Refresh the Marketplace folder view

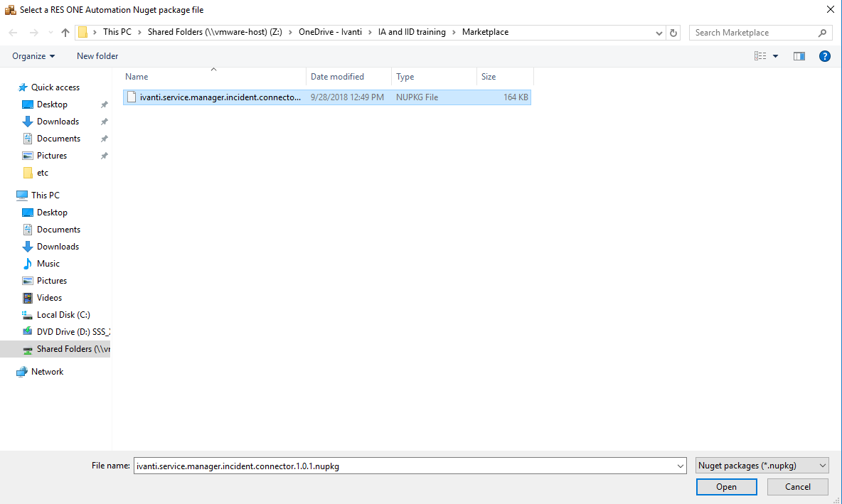pyautogui.click(x=673, y=33)
